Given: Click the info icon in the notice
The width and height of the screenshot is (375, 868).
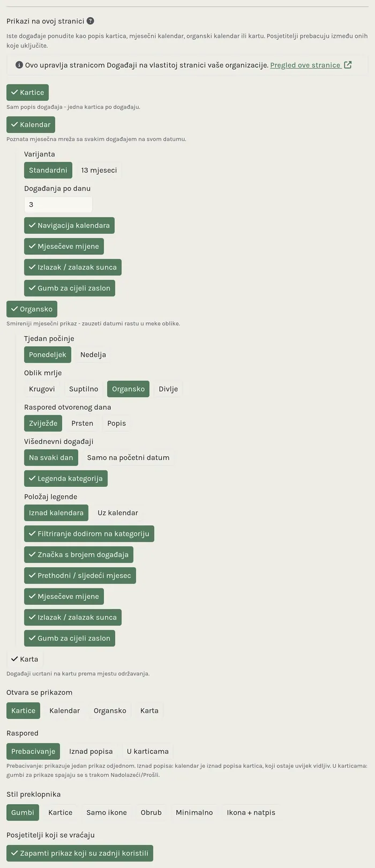Looking at the screenshot, I should click(19, 65).
